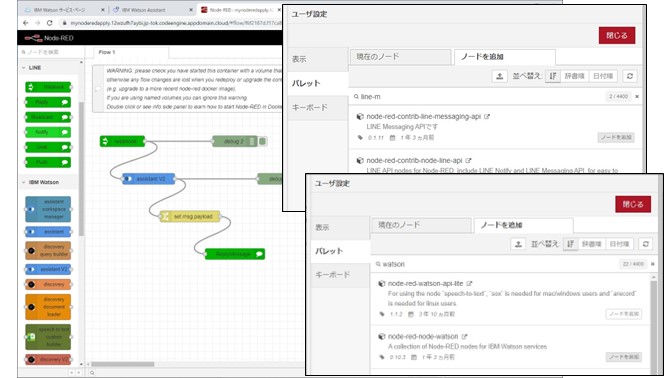The width and height of the screenshot is (672, 378).
Task: Select the キーボード section in watson dialog
Action: 340,275
